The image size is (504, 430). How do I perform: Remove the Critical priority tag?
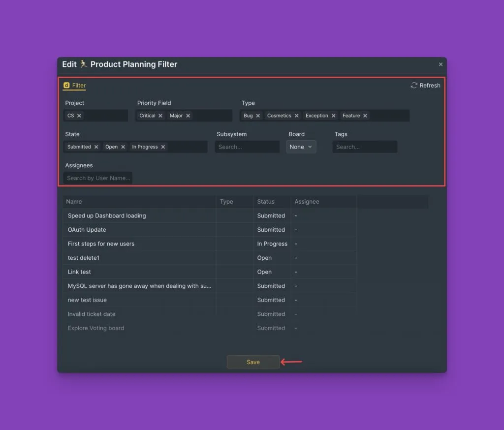click(x=160, y=115)
